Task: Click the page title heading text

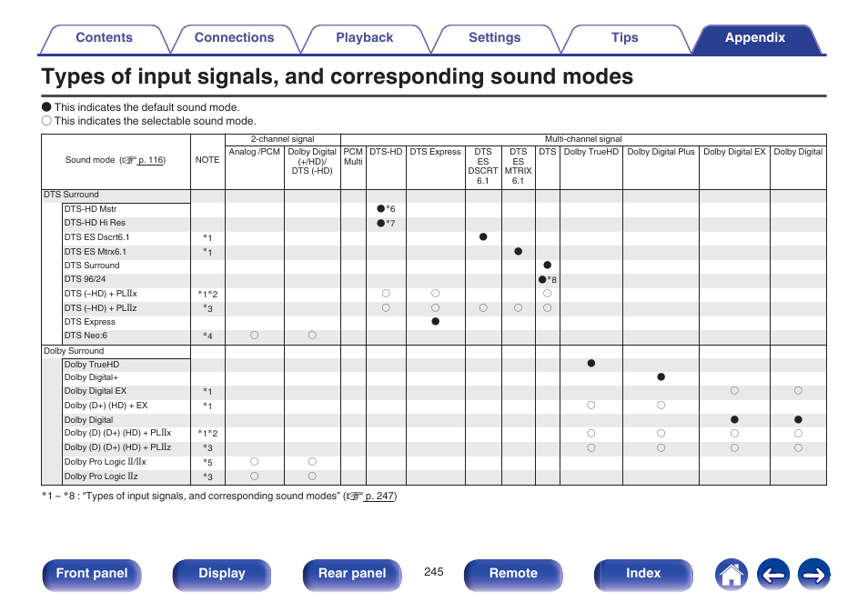Action: click(x=338, y=76)
